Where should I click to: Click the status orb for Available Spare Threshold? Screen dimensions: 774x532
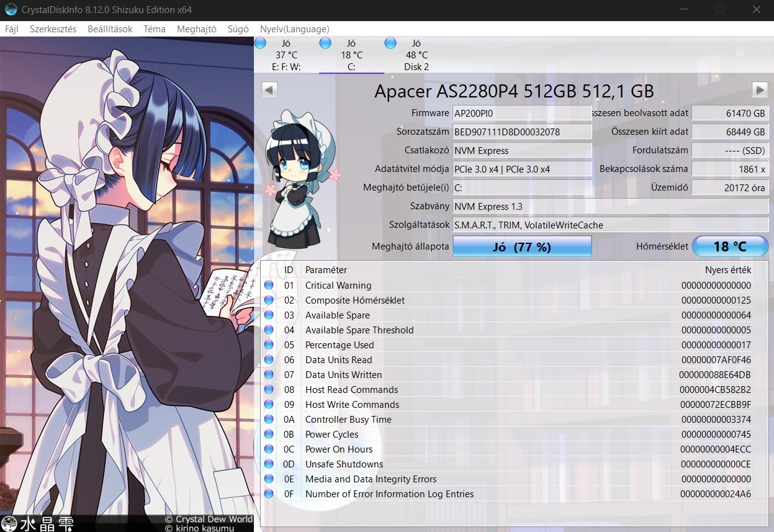(269, 330)
